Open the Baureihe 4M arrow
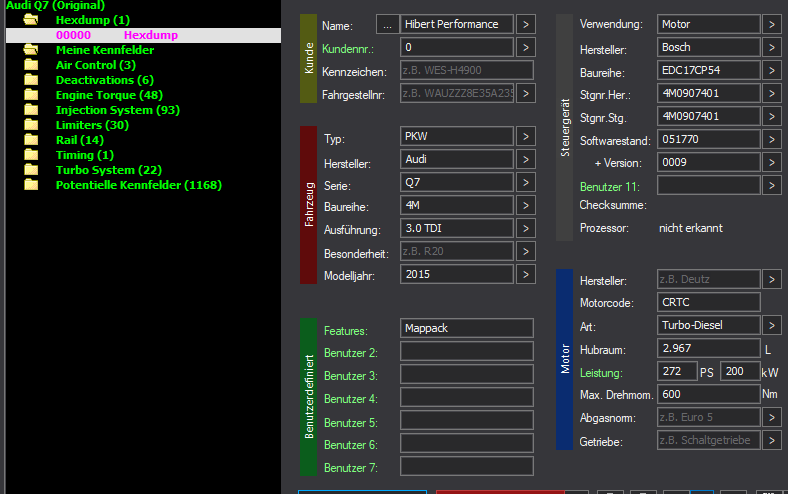 point(526,205)
